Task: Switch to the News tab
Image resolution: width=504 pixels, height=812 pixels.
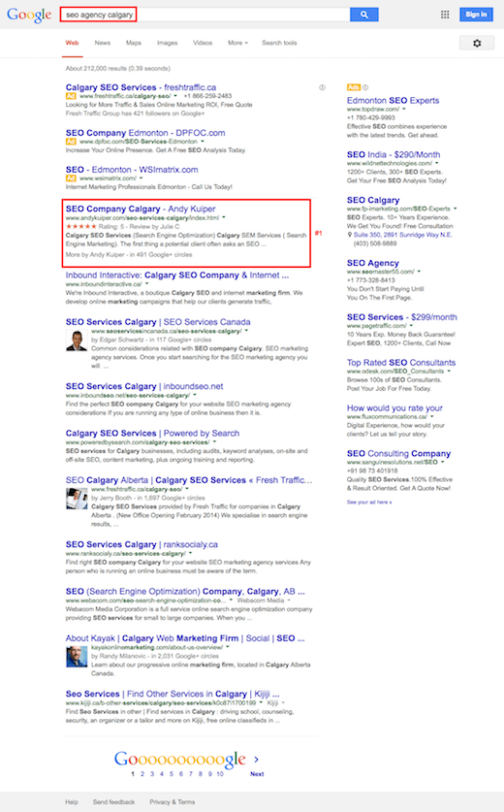Action: [103, 43]
